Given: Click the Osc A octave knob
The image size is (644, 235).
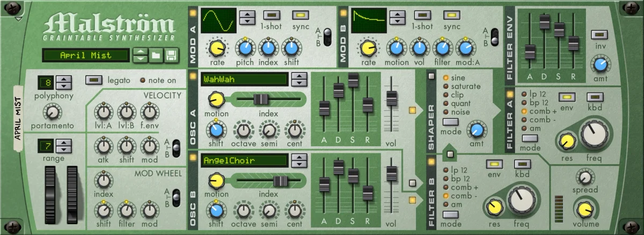Looking at the screenshot, I should [x=244, y=130].
